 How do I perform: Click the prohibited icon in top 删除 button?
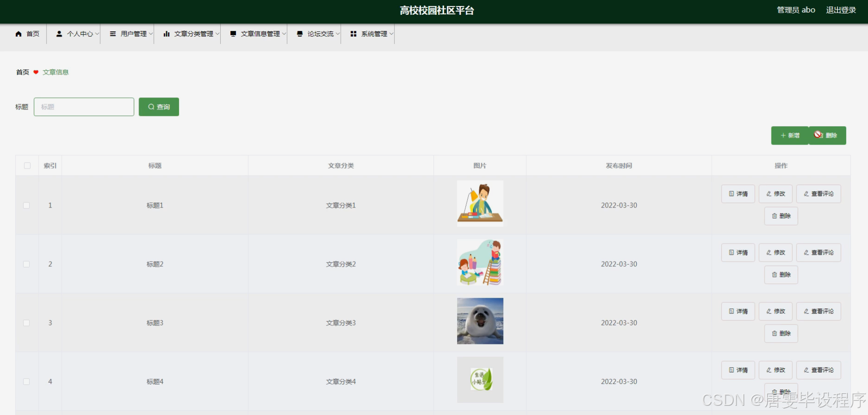point(818,134)
